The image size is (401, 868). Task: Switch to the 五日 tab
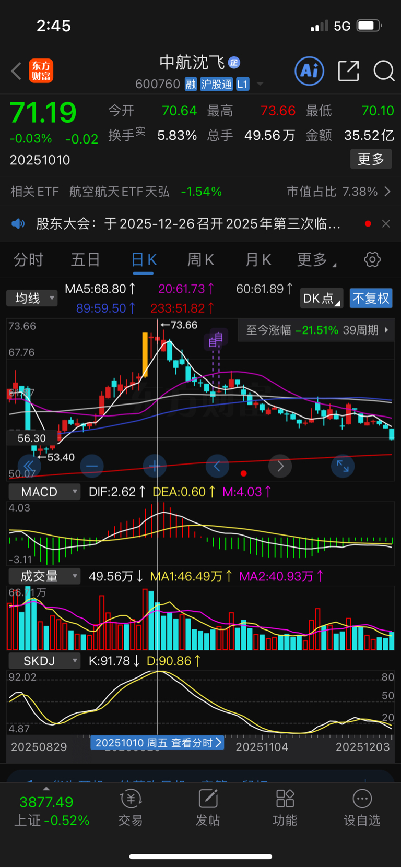point(85,259)
